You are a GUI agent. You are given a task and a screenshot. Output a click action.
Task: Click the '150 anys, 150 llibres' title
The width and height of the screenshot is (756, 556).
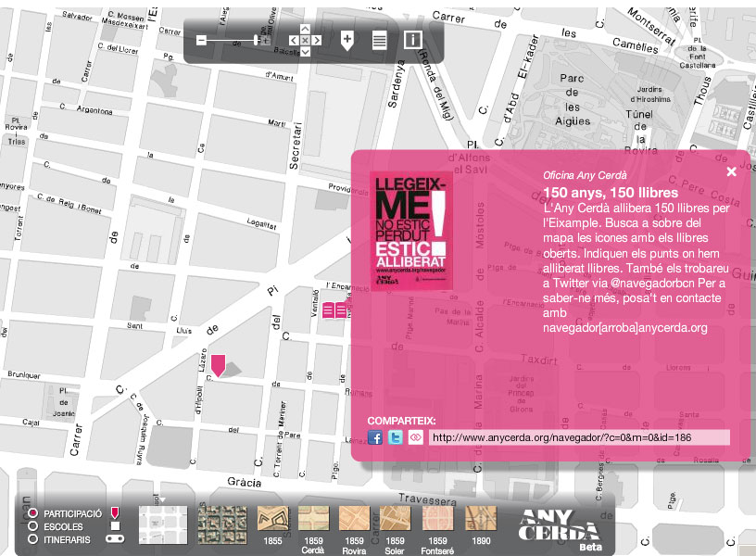611,193
